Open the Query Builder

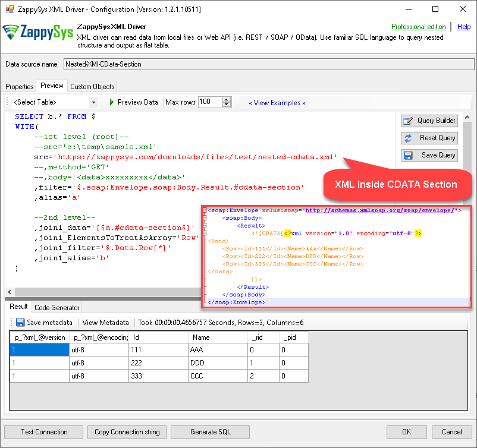point(429,121)
